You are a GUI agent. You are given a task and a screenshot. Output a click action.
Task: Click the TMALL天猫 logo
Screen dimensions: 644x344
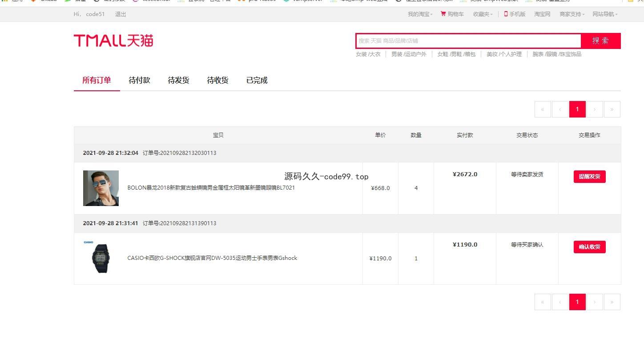click(113, 40)
